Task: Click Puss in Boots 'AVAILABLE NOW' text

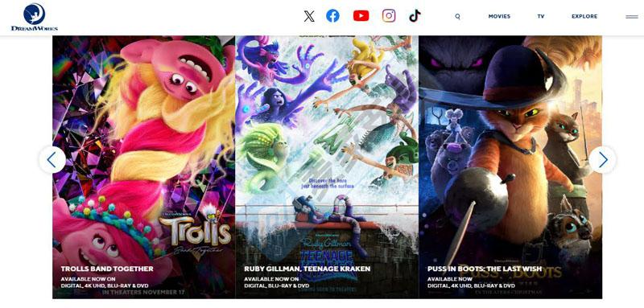Action: pyautogui.click(x=450, y=279)
